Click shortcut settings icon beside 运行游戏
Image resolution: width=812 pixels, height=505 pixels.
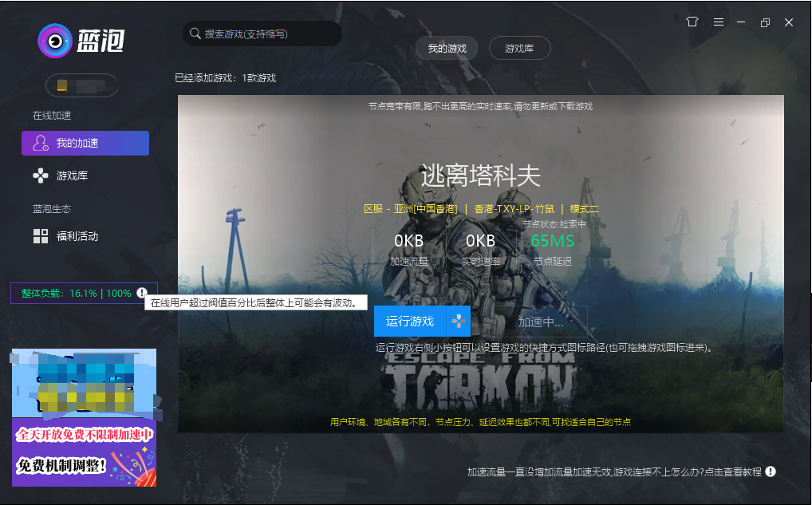point(459,322)
